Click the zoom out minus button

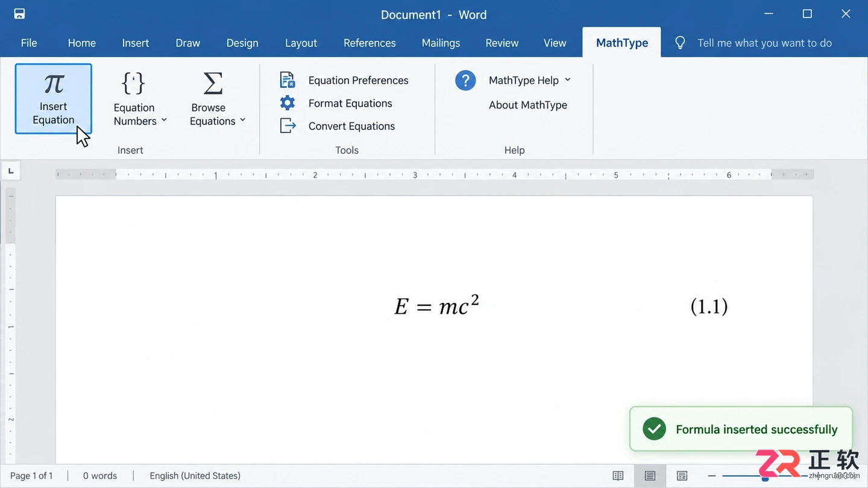click(712, 476)
